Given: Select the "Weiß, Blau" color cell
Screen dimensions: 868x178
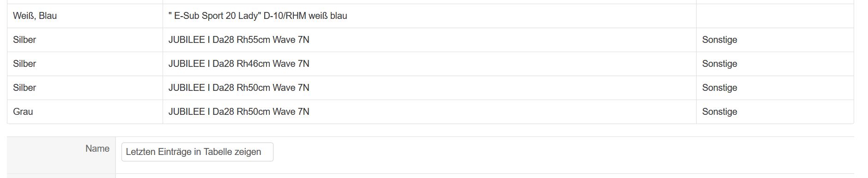Looking at the screenshot, I should coord(85,16).
